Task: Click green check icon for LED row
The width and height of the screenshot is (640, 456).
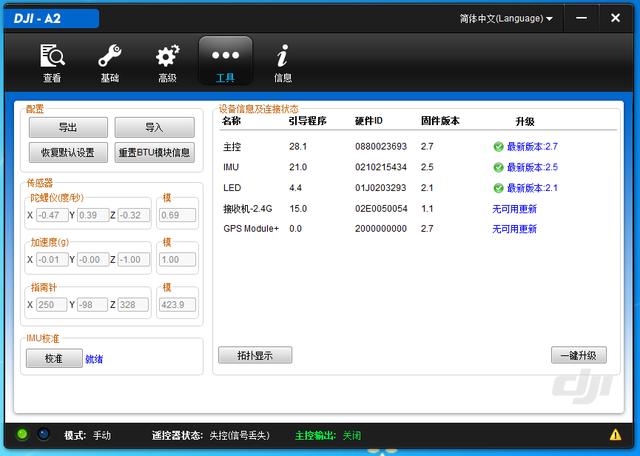Action: coord(498,188)
